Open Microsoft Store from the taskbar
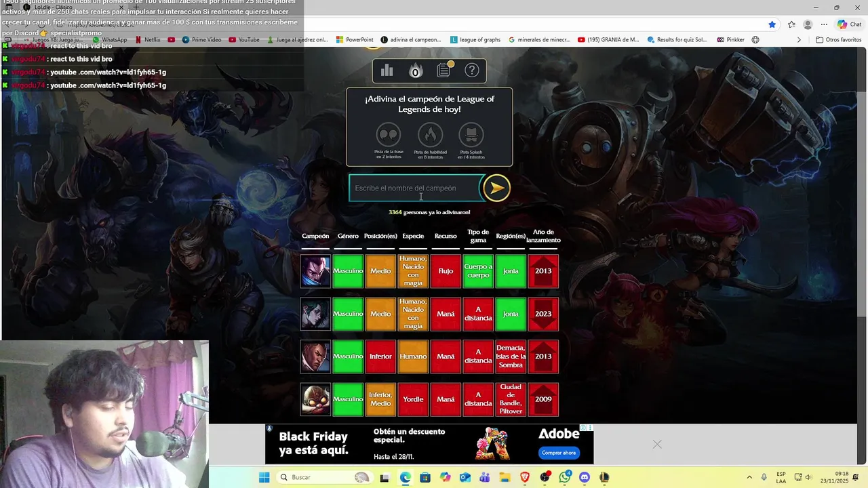This screenshot has height=488, width=868. 425,477
